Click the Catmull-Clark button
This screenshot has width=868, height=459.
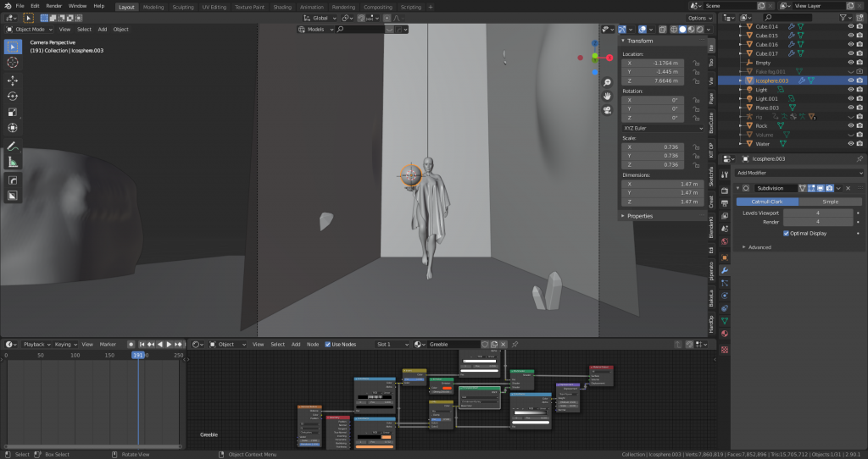pyautogui.click(x=766, y=202)
